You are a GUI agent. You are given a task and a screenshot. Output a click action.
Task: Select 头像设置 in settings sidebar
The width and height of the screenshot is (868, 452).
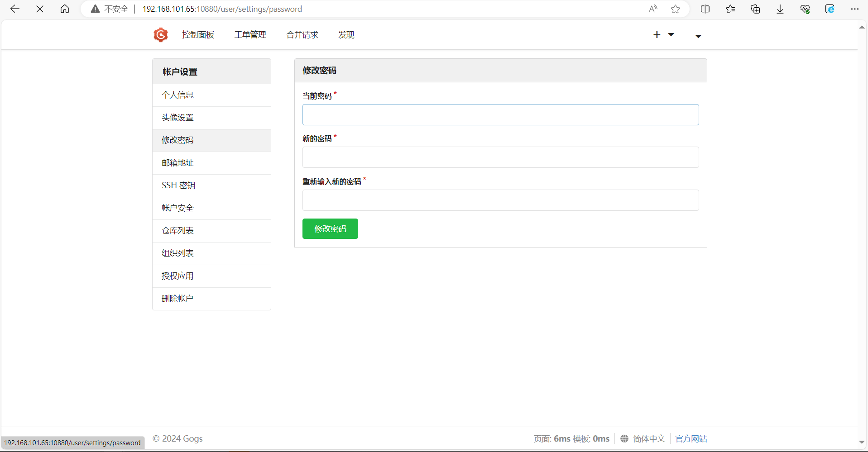pos(211,118)
